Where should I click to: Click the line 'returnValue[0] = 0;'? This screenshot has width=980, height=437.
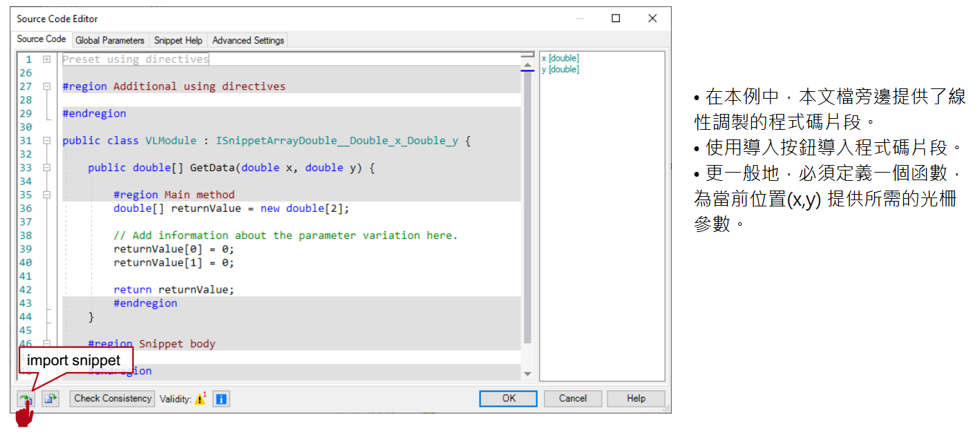point(174,249)
